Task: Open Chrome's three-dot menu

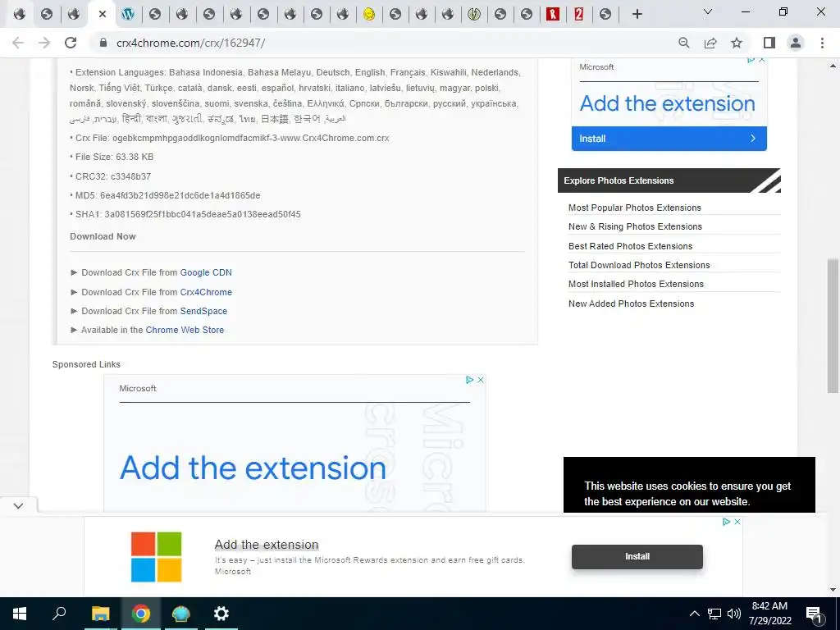Action: [822, 43]
